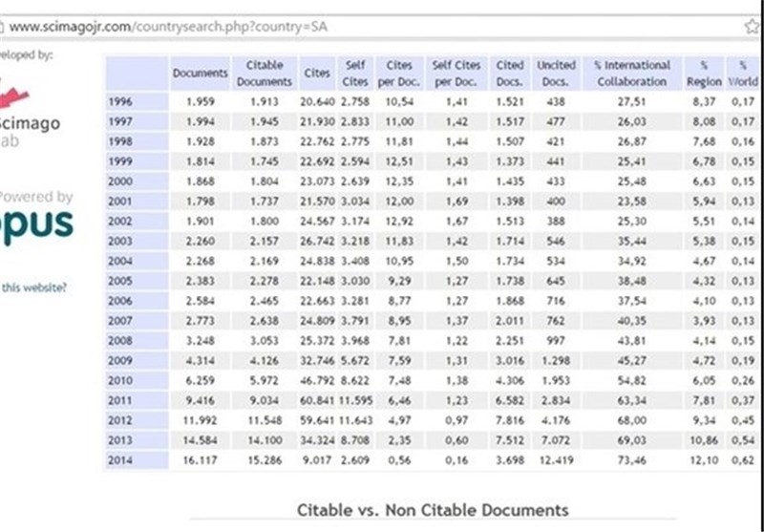Image resolution: width=764 pixels, height=532 pixels.
Task: Click the Scopus logo in sidebar
Action: click(x=36, y=225)
